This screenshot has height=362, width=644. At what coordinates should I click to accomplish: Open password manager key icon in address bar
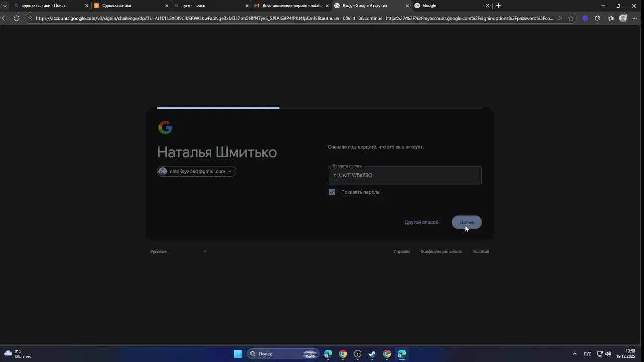559,18
